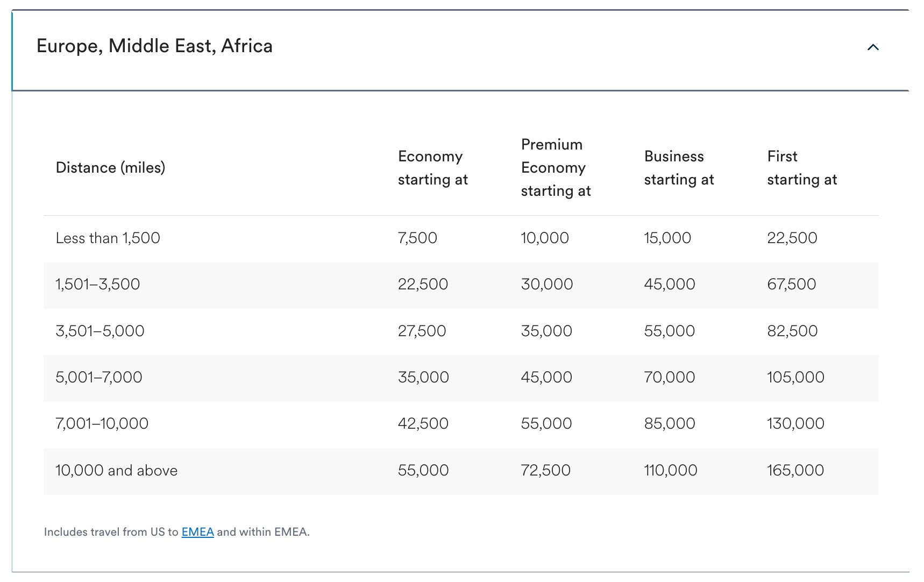Click the Business starting at header
Screen dimensions: 924x582
pyautogui.click(x=679, y=168)
